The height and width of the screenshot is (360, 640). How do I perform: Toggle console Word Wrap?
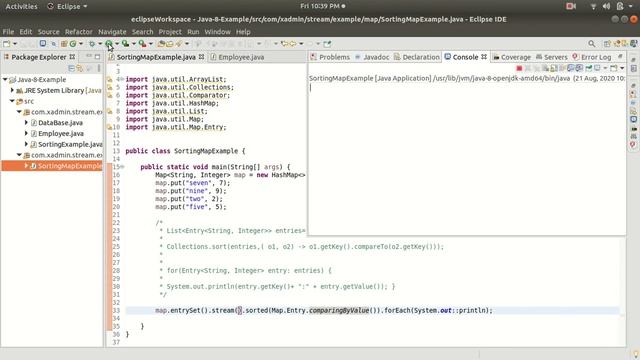click(562, 68)
